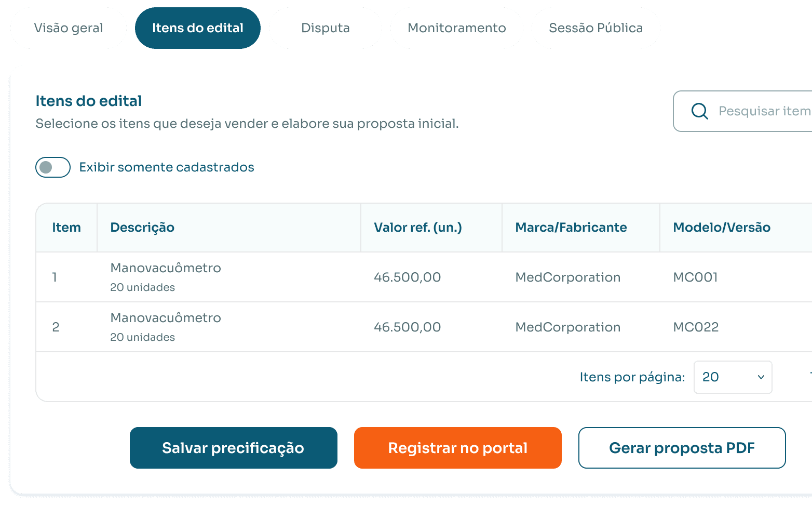Click the Valor ref. (un.) column header
Screen dimensions: 812x505
click(418, 227)
